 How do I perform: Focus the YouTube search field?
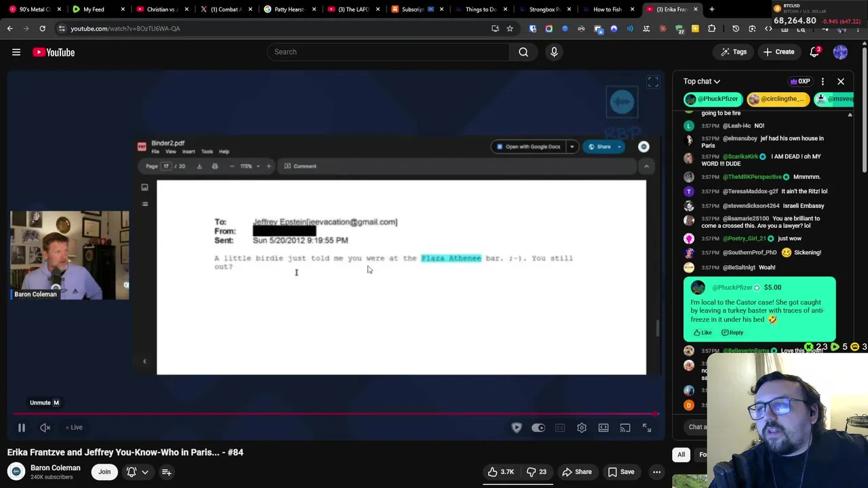click(x=388, y=52)
